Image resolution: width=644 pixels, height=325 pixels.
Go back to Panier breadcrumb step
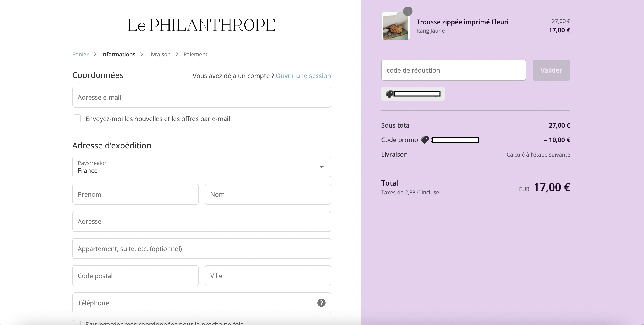(80, 55)
